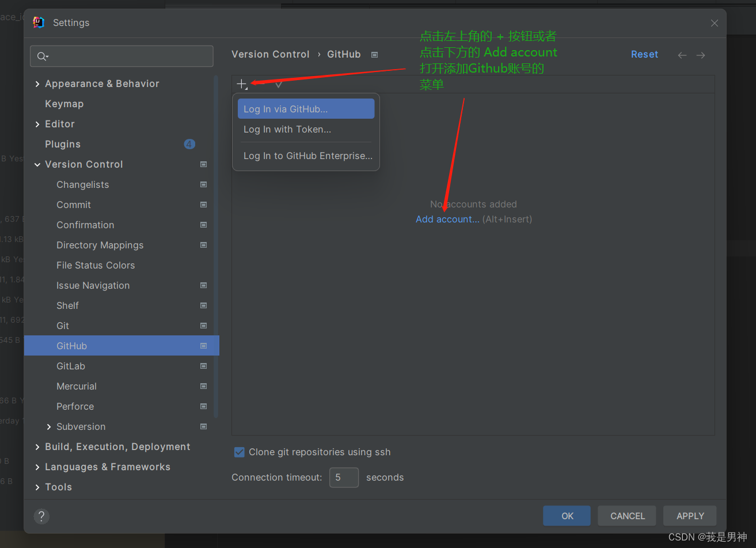Click the search magnifier icon in settings search
Viewport: 756px width, 548px height.
[43, 56]
